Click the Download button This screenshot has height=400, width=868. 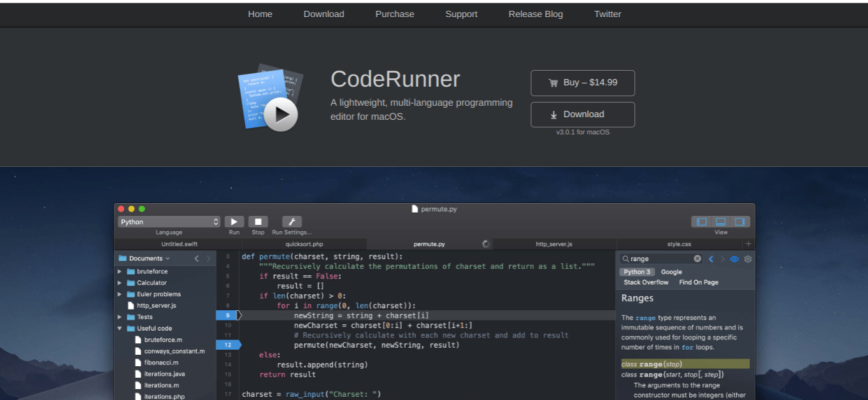click(582, 114)
